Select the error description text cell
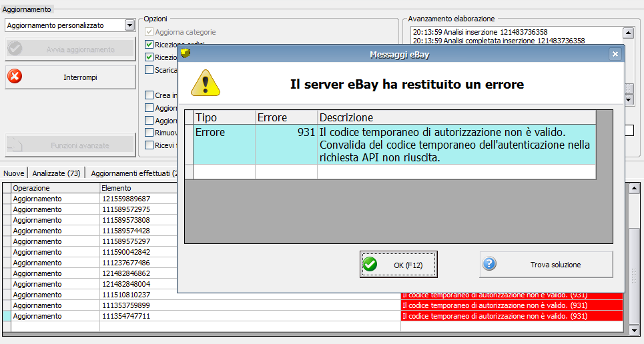 click(456, 145)
